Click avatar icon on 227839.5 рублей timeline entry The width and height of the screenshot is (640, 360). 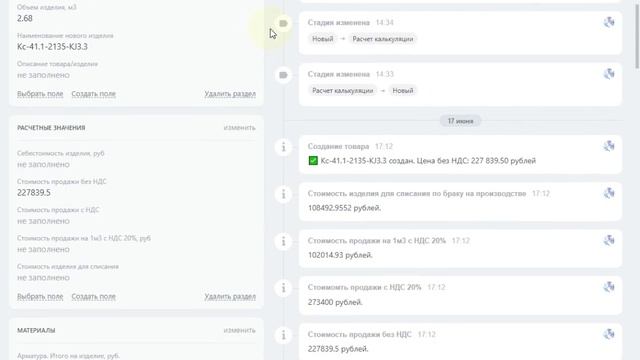(x=609, y=334)
